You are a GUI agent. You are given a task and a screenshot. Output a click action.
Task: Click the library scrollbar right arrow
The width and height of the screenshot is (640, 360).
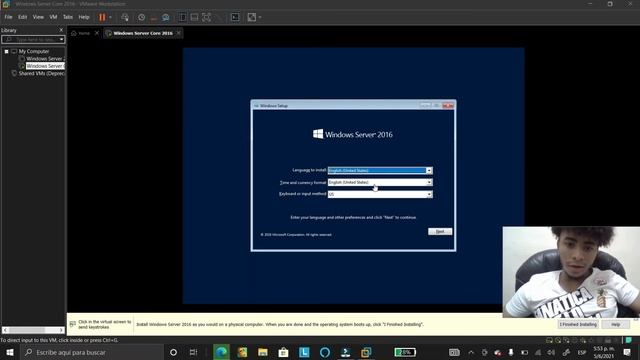pyautogui.click(x=61, y=330)
